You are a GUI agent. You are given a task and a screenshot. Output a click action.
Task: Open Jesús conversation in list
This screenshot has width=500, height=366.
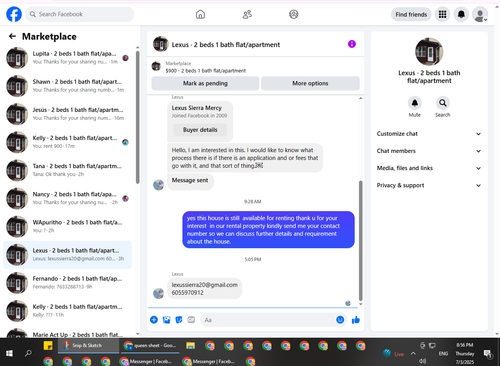tap(67, 114)
